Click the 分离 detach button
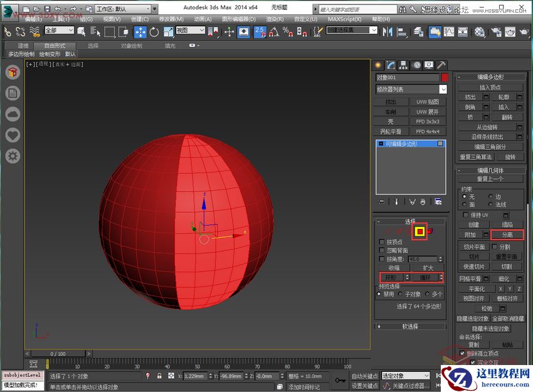This screenshot has height=392, width=533. pos(508,235)
